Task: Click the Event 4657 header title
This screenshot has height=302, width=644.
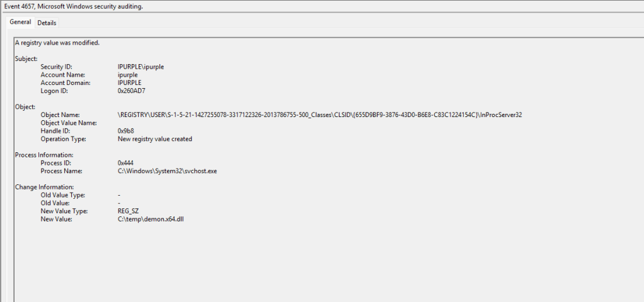Action: tap(74, 6)
